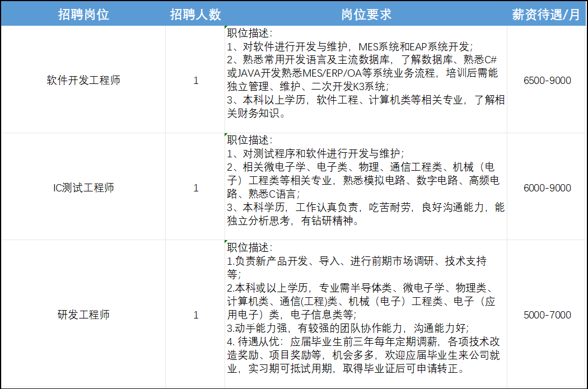Click green comment marker on IC测试 description

(x=226, y=134)
